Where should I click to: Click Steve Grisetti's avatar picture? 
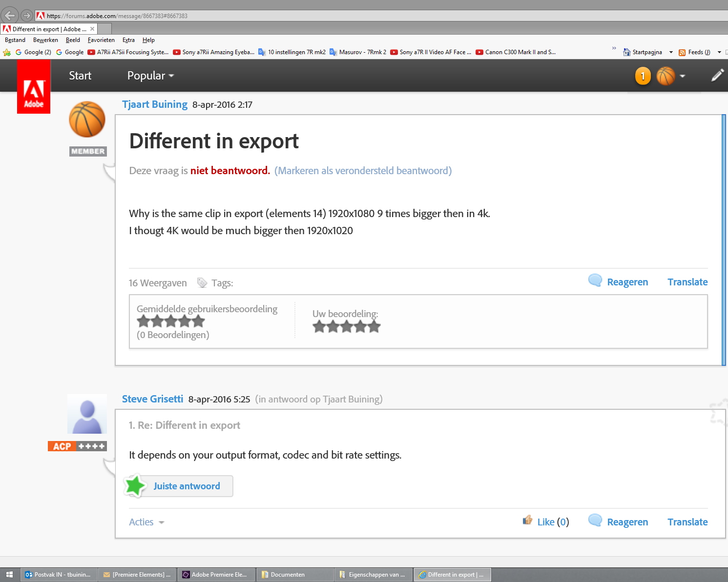point(87,414)
